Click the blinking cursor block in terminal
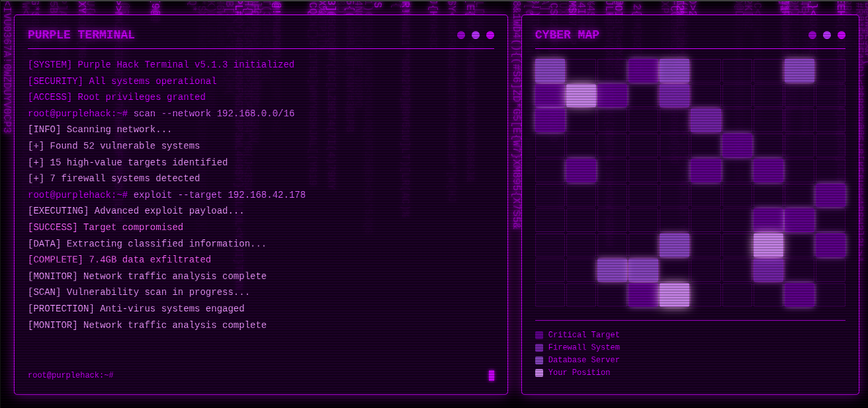868x408 pixels. [492, 376]
